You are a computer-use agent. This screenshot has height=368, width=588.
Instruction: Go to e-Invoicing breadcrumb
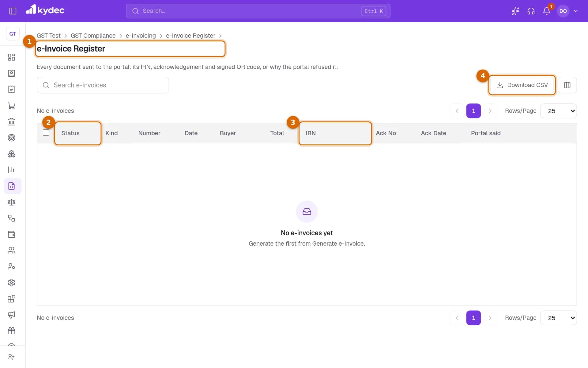coord(141,36)
